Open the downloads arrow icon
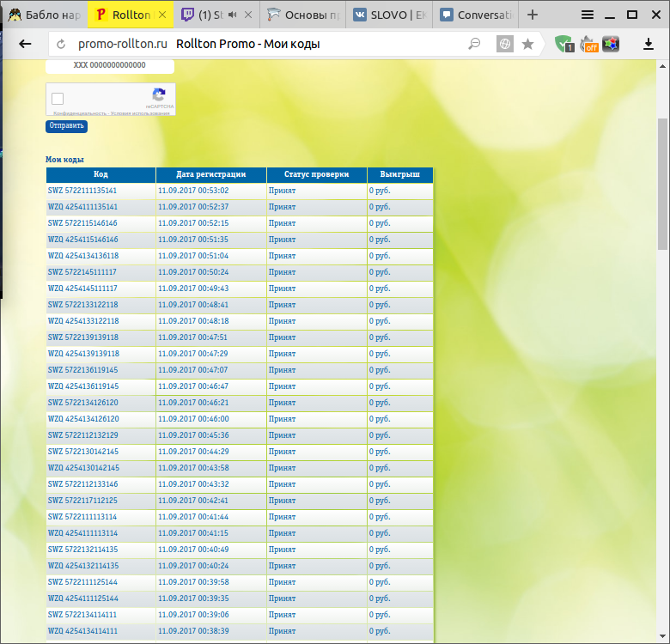Screen dimensions: 670x644 coord(649,44)
